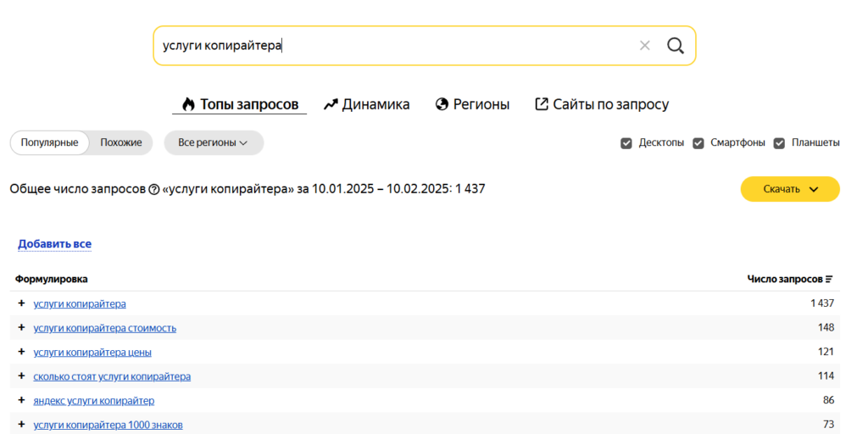Open the Скачать download dropdown
Image resolution: width=868 pixels, height=434 pixels.
(790, 189)
